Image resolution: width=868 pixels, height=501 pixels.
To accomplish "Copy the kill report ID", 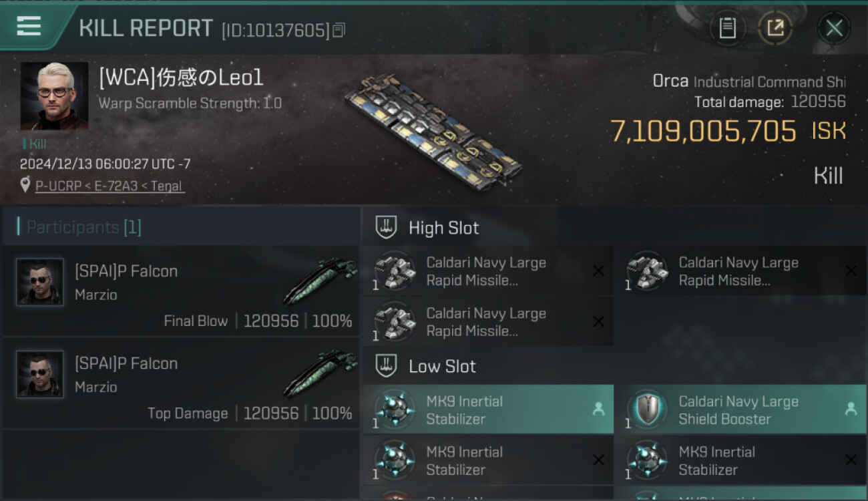I will coord(339,30).
